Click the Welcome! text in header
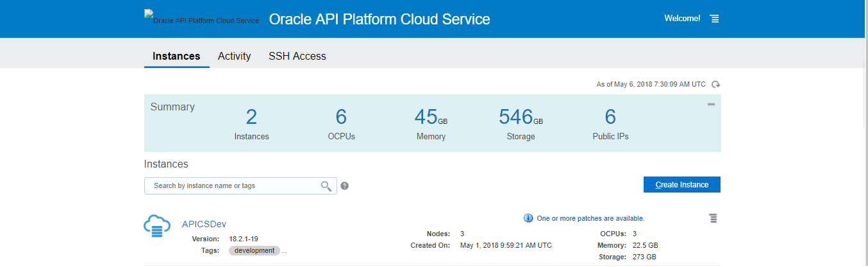The height and width of the screenshot is (267, 868). [682, 19]
